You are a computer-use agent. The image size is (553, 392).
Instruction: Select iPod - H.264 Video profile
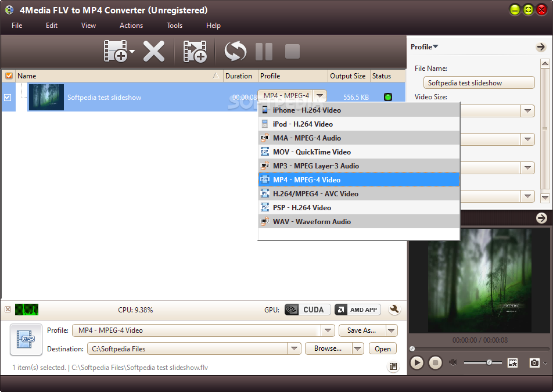pyautogui.click(x=359, y=124)
